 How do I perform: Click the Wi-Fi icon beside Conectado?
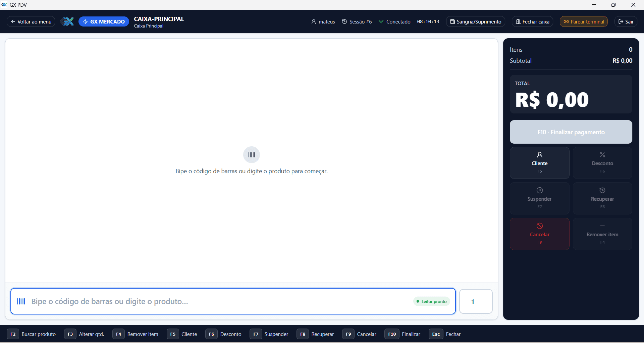(x=381, y=21)
